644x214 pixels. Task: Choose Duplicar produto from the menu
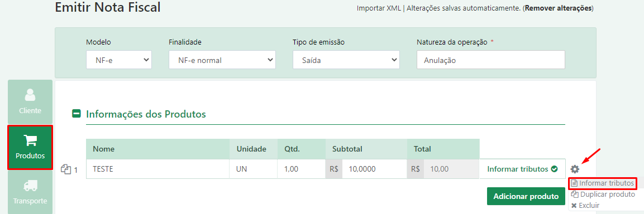tap(603, 194)
